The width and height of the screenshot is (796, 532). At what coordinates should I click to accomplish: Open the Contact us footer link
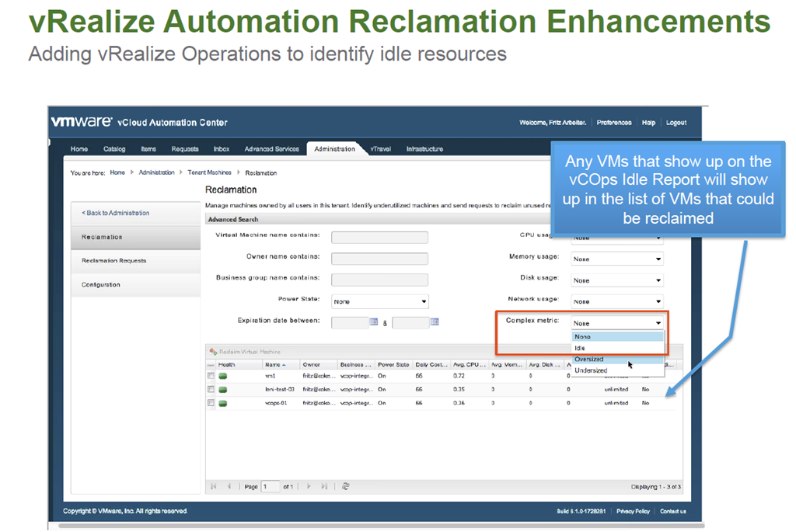coord(673,511)
